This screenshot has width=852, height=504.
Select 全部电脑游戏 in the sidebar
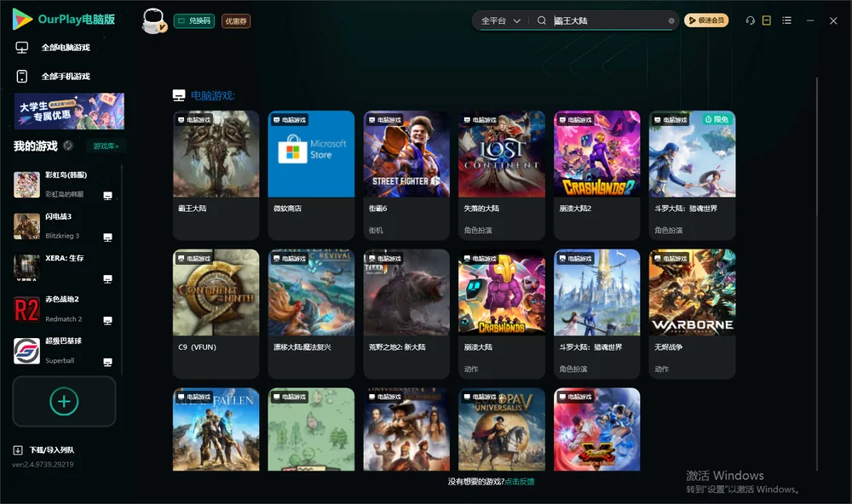[x=53, y=48]
